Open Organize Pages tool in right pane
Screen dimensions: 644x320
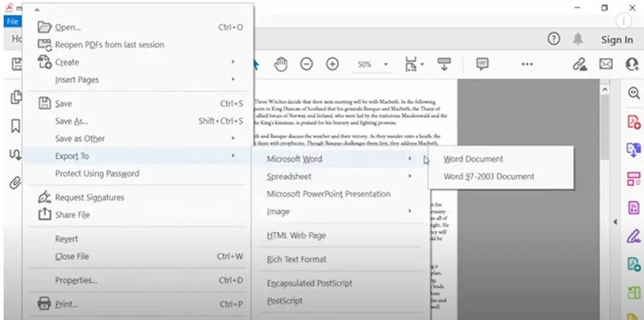click(x=634, y=179)
